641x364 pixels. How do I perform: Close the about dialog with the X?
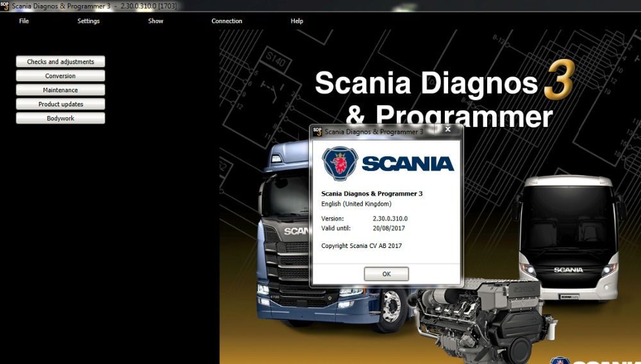pyautogui.click(x=447, y=129)
